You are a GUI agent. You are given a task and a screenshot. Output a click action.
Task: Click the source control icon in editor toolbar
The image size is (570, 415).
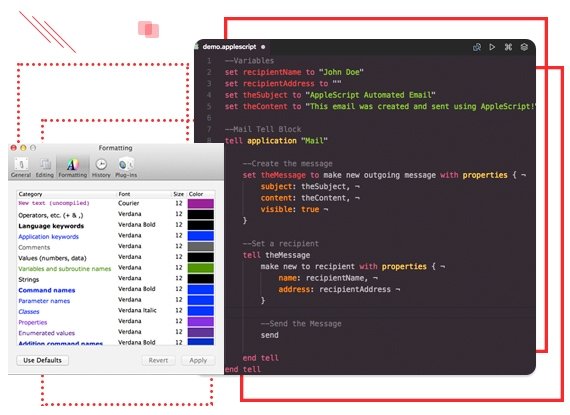pyautogui.click(x=477, y=47)
